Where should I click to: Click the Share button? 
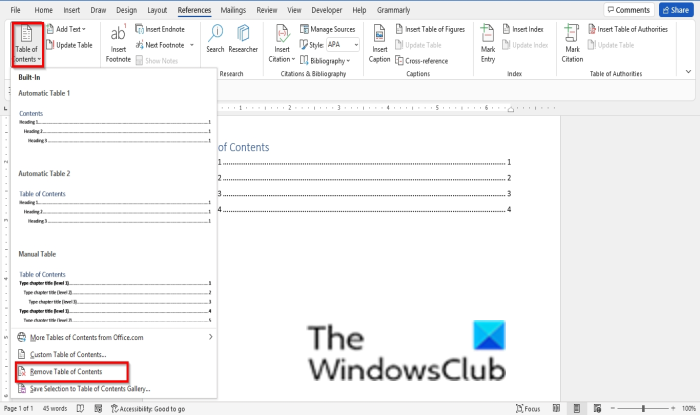pos(676,10)
